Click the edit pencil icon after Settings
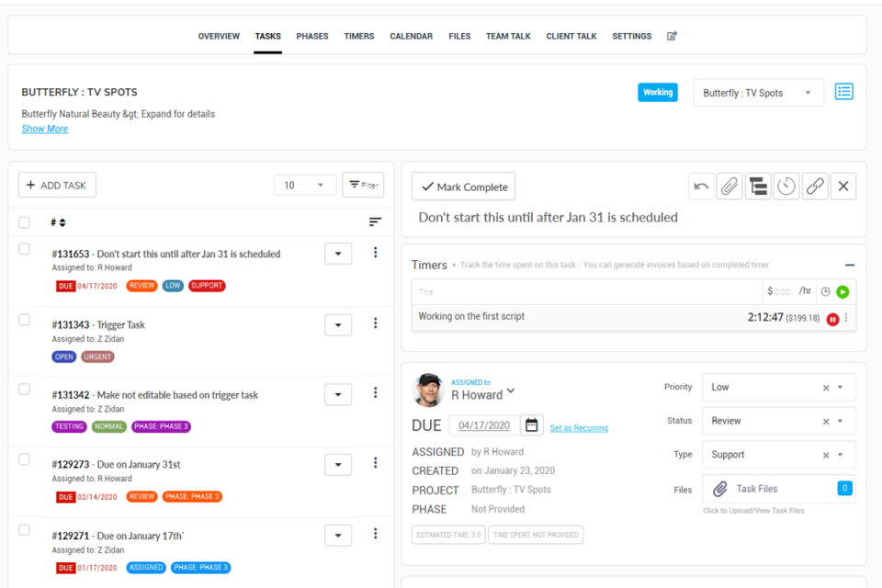Viewport: 882px width, 588px height. [672, 36]
